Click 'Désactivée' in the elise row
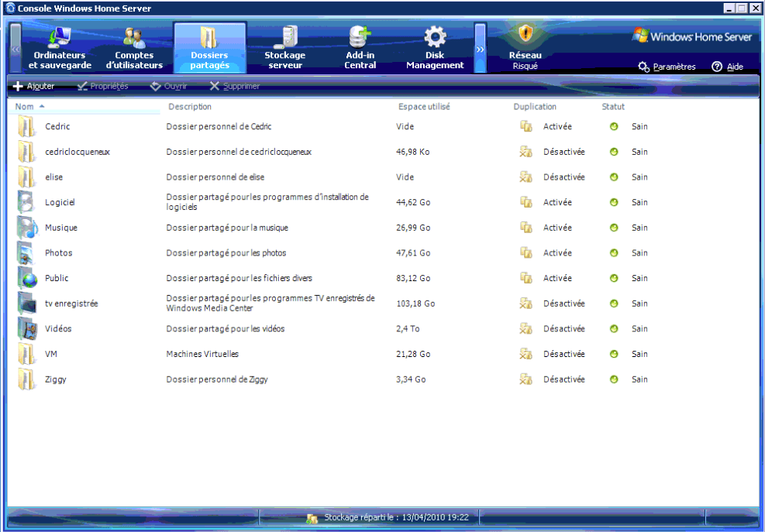 click(x=564, y=177)
